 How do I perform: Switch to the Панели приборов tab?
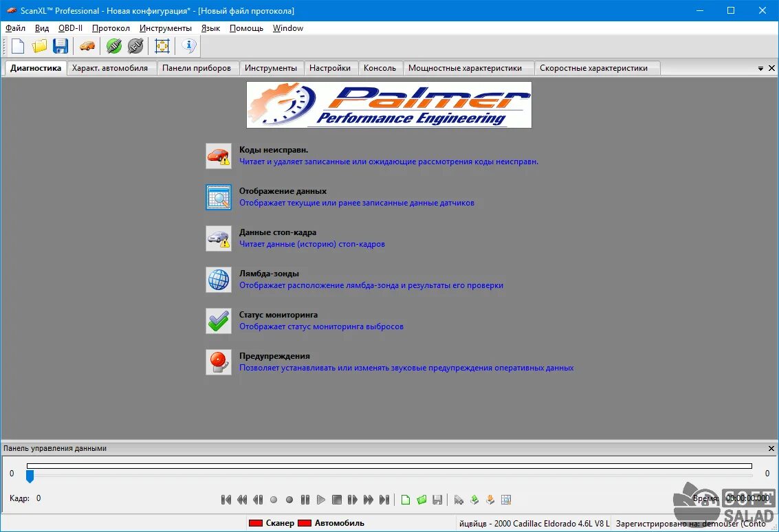pyautogui.click(x=197, y=68)
